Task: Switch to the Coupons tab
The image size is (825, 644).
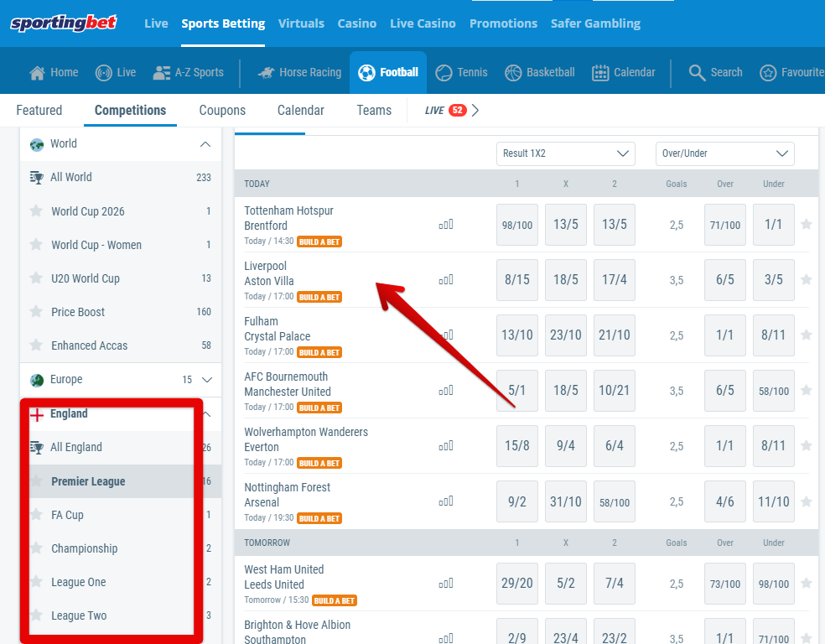Action: [222, 111]
